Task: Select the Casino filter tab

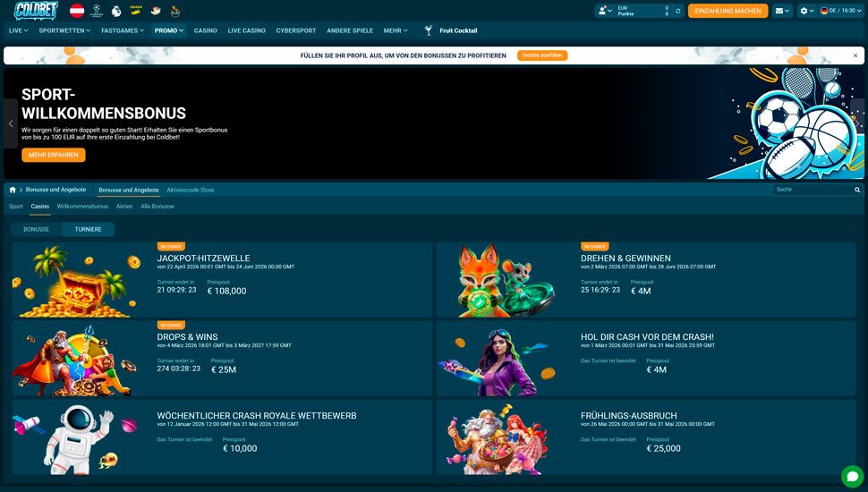Action: pos(40,207)
